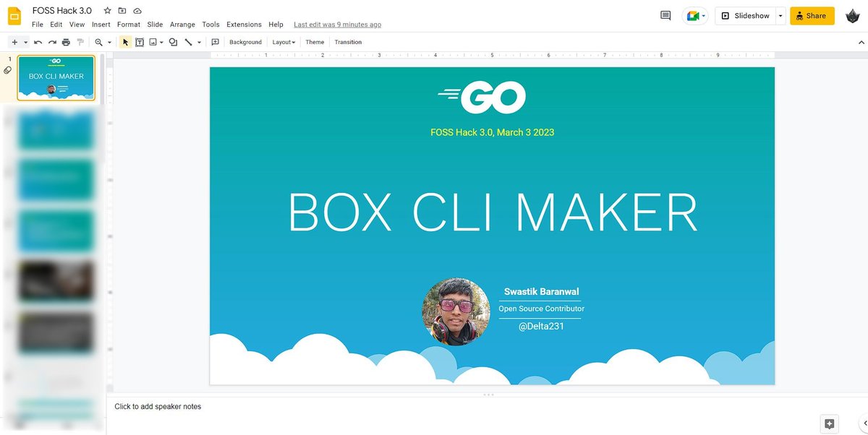The width and height of the screenshot is (868, 435).
Task: Open the line type dropdown arrow
Action: [x=199, y=43]
